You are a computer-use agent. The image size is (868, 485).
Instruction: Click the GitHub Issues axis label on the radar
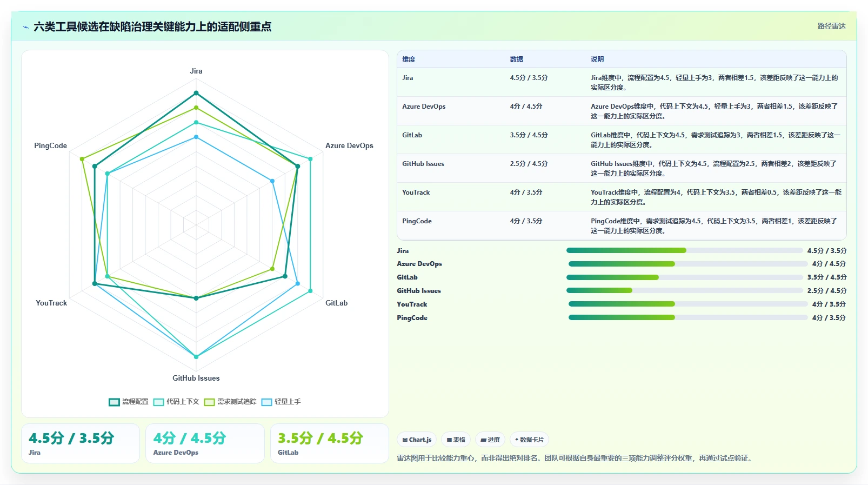tap(196, 378)
